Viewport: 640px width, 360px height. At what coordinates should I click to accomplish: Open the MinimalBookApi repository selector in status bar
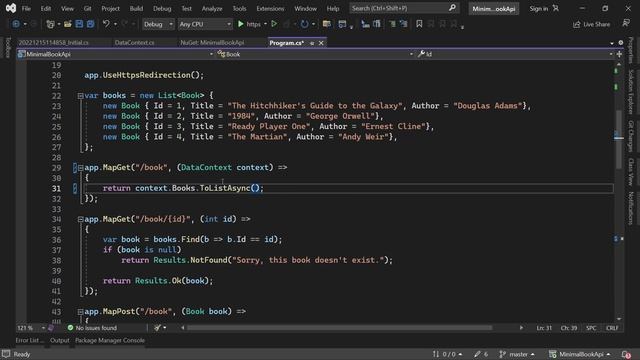(x=580, y=354)
